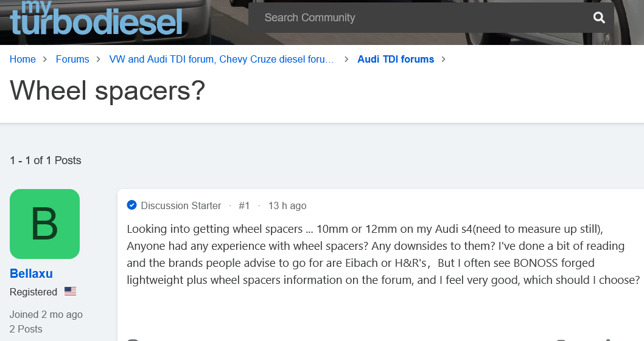Navigate to Audi TDI forums breadcrumb
Screen dimensions: 644x341
coord(396,60)
